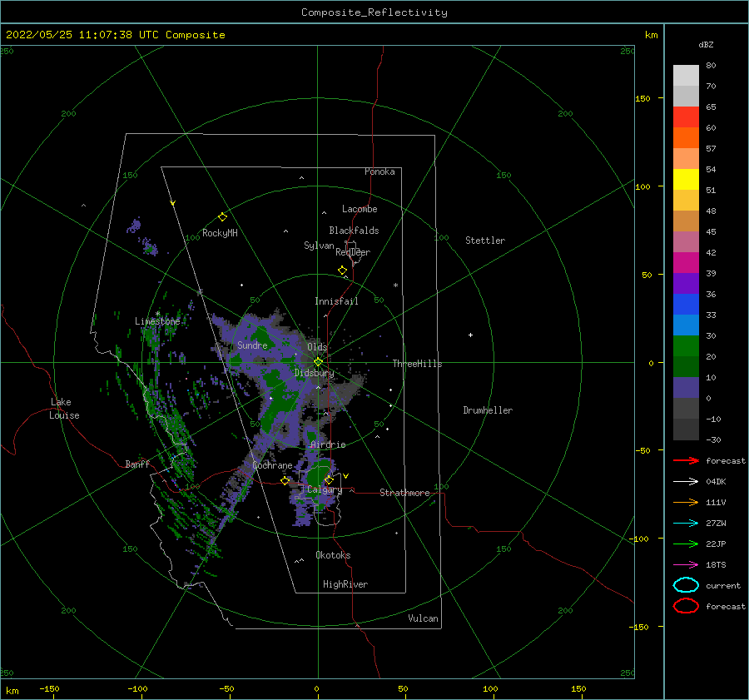Click the Lake Louise label
Viewport: 749px width, 700px height.
click(x=64, y=409)
